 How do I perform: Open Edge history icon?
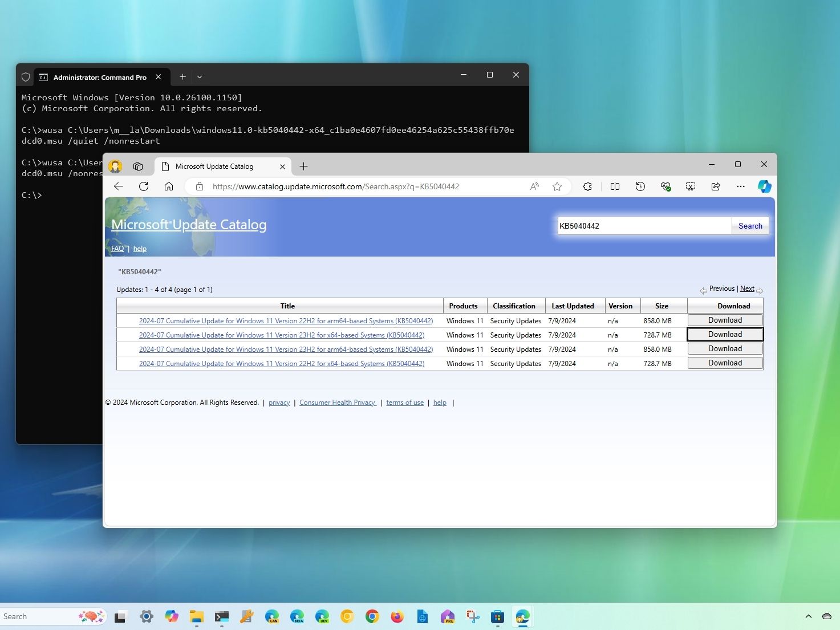click(640, 186)
